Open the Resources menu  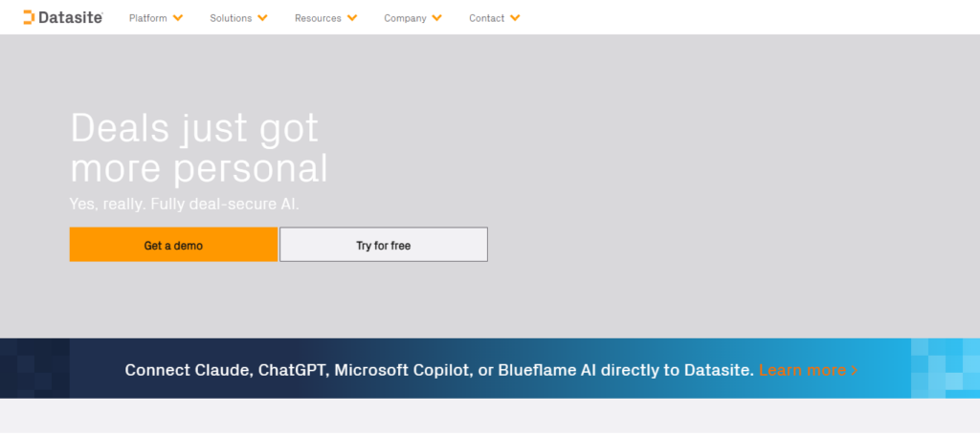318,18
